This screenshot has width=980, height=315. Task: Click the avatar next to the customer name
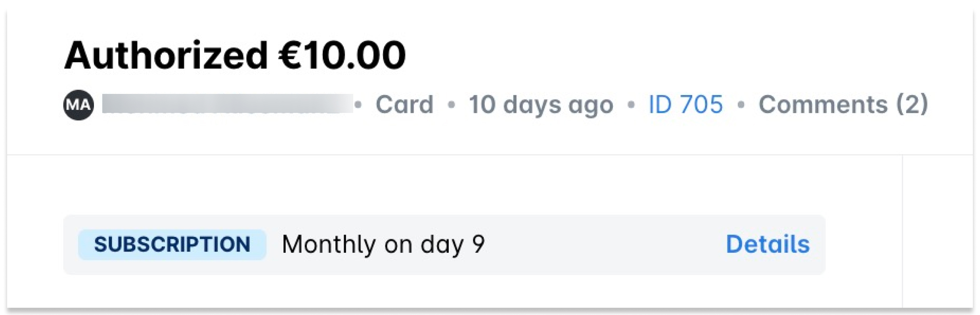pyautogui.click(x=78, y=104)
